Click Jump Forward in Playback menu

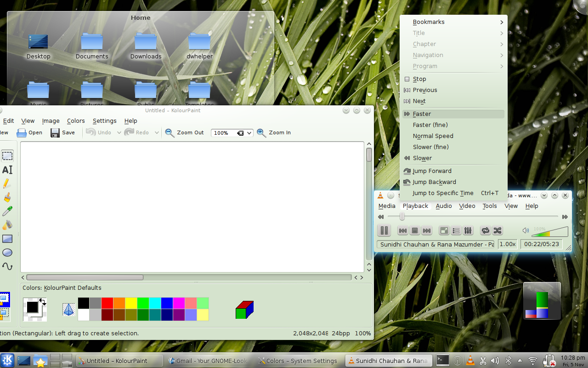tap(453, 171)
